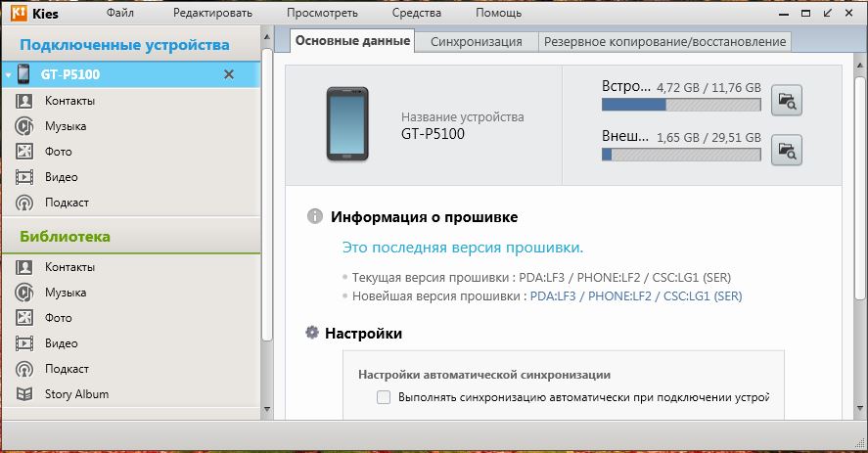Open Библиотека Подкаст icon
Image resolution: width=868 pixels, height=453 pixels.
tap(23, 369)
